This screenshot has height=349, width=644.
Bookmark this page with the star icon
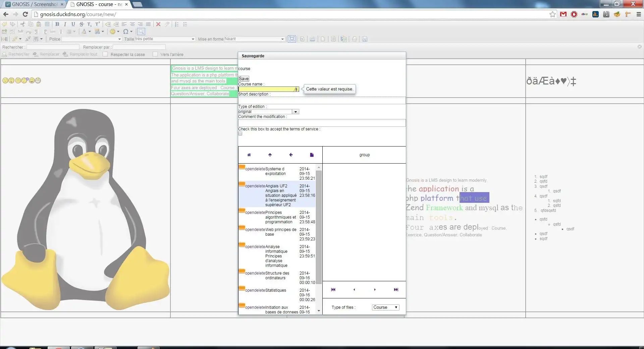tap(552, 14)
